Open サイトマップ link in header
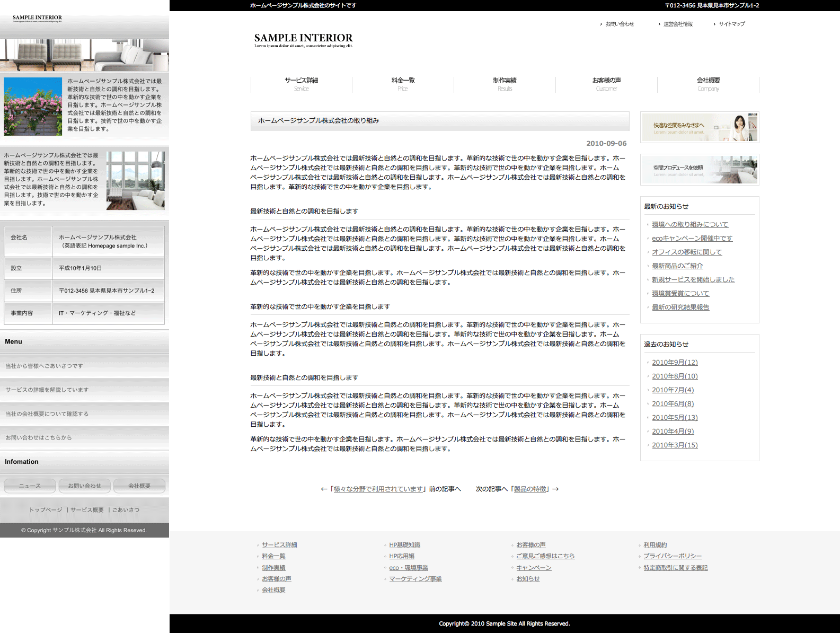Image resolution: width=840 pixels, height=633 pixels. coord(731,24)
